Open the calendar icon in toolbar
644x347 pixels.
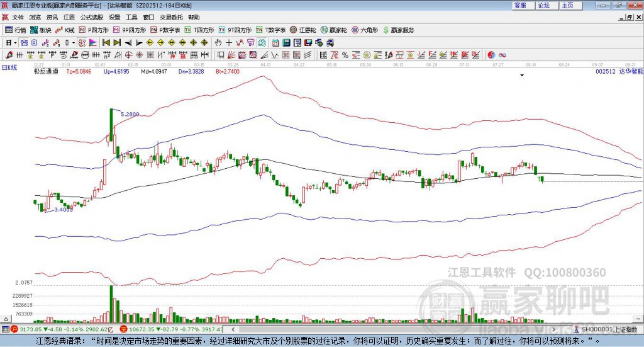[275, 43]
